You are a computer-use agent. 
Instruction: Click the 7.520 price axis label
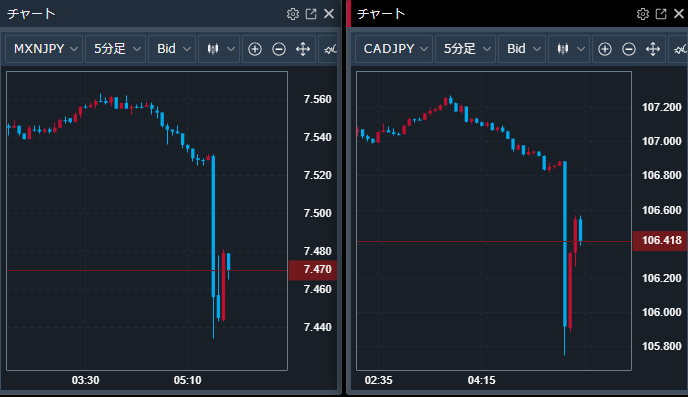318,175
